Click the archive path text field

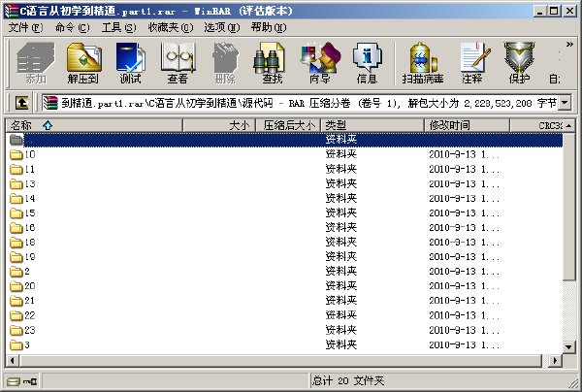coord(300,103)
